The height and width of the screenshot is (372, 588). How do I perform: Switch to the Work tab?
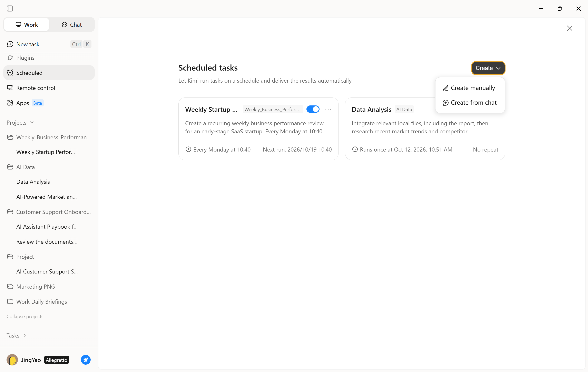27,25
